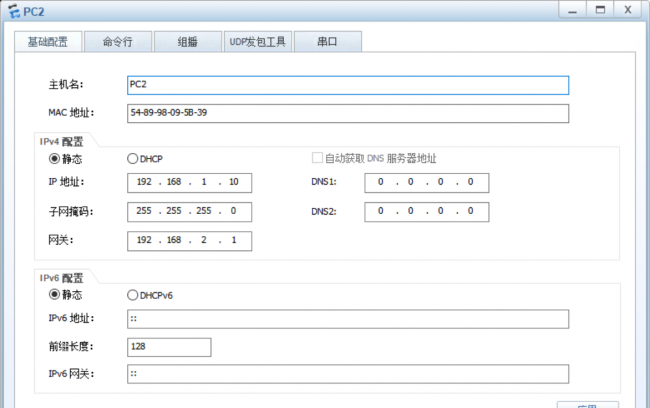Minimize the PC2 window
This screenshot has height=408, width=650.
pos(572,10)
